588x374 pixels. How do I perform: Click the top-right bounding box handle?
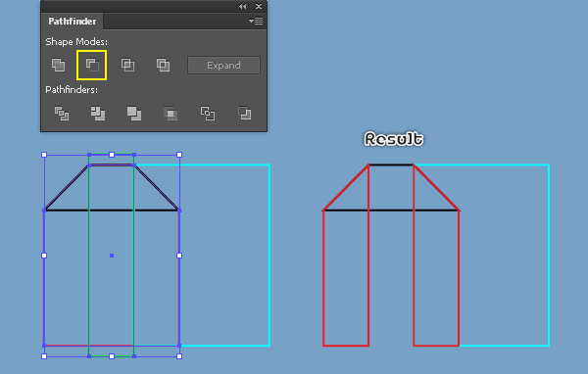pos(179,155)
